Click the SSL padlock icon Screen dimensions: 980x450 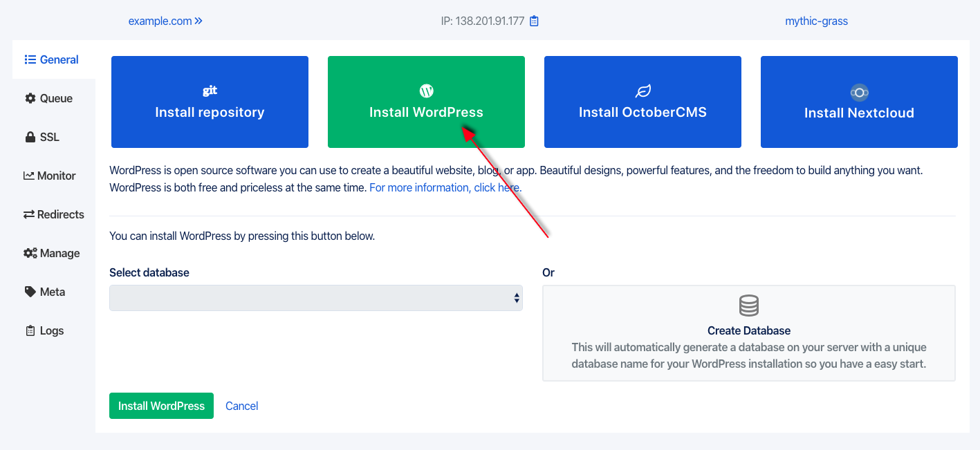point(30,137)
